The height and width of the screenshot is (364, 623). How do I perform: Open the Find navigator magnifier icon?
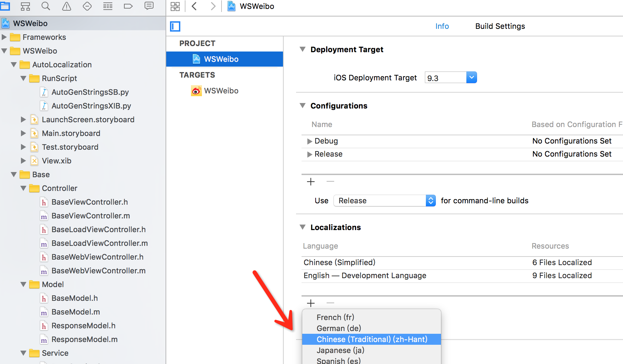[46, 6]
